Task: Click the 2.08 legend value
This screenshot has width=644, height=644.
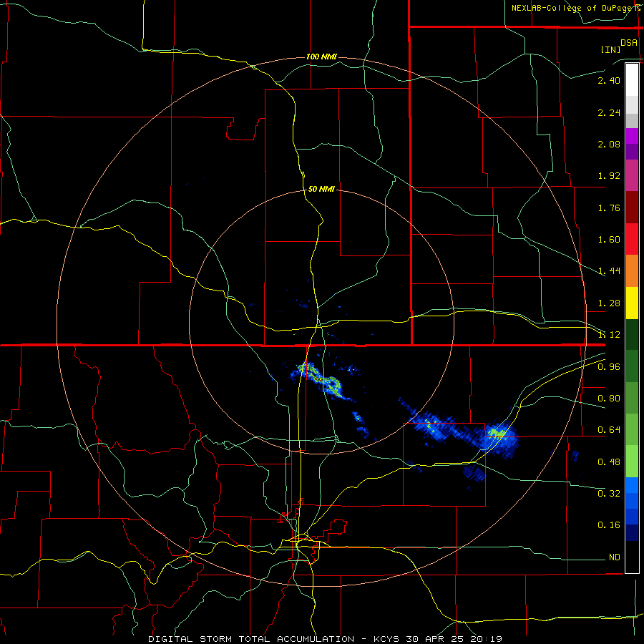Action: point(609,144)
